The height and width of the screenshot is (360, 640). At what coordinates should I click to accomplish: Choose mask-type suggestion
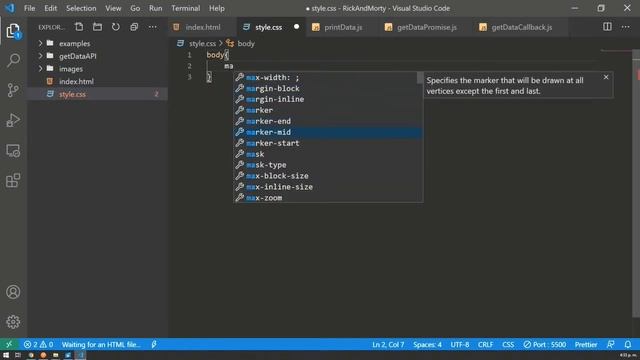click(x=327, y=165)
